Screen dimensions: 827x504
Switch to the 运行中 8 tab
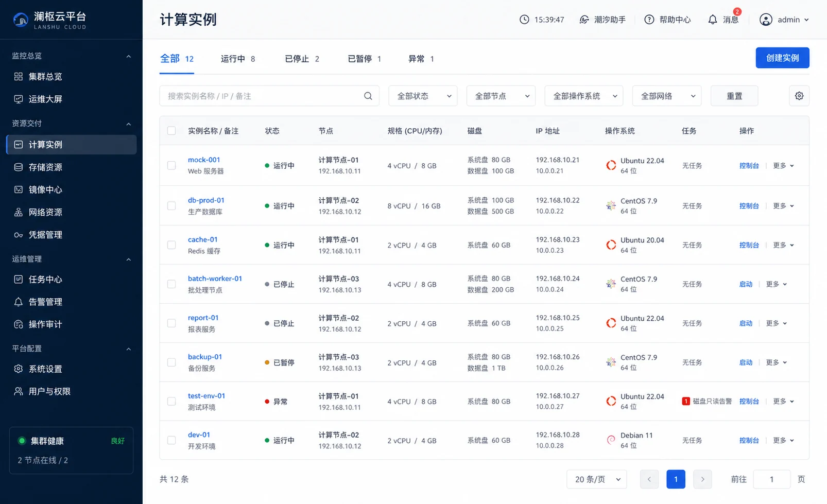click(238, 59)
